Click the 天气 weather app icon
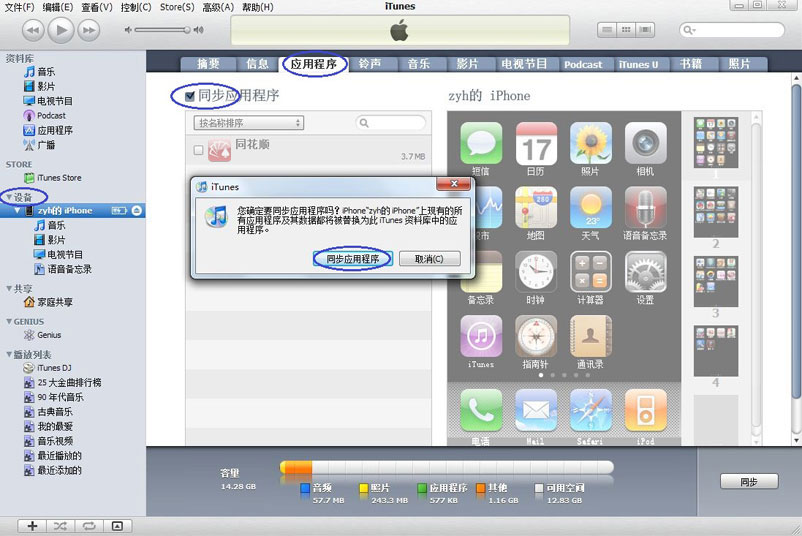 coord(591,208)
